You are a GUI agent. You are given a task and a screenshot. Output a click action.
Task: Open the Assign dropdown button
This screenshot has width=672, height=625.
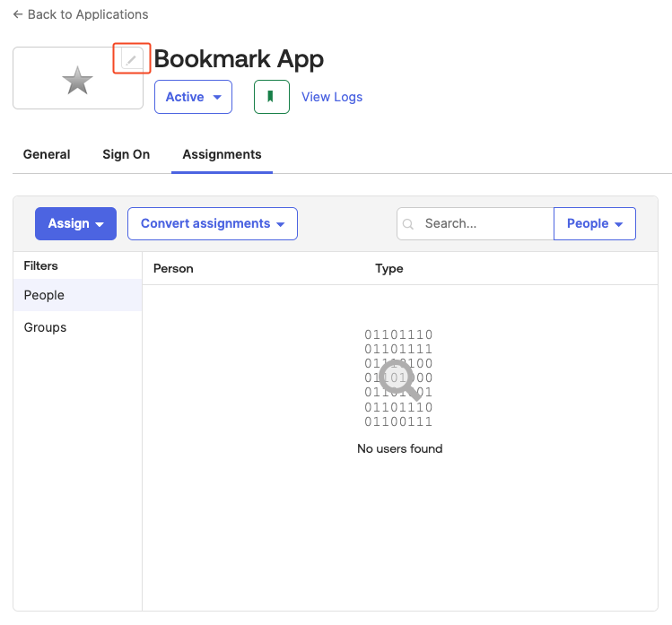(76, 223)
